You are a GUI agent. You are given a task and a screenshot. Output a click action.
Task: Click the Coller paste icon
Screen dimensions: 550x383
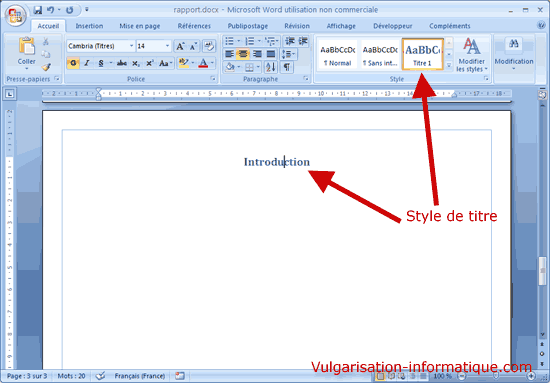pyautogui.click(x=27, y=46)
